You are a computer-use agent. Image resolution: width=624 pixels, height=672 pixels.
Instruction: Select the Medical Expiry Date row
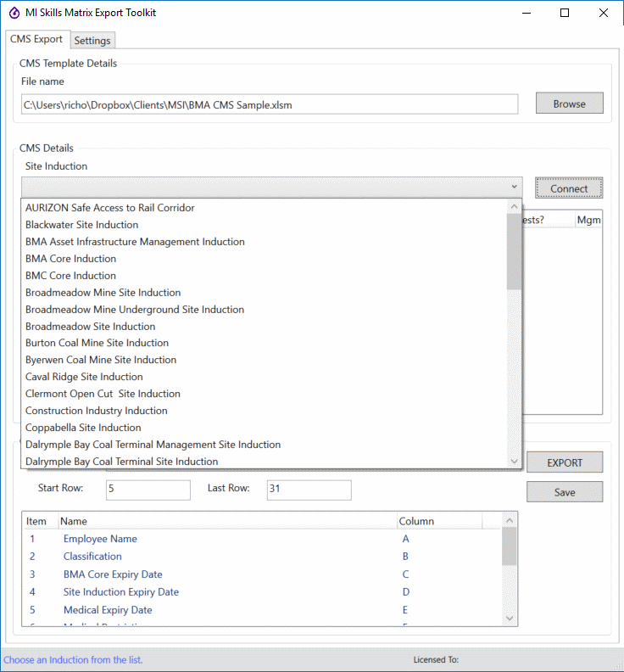point(262,610)
